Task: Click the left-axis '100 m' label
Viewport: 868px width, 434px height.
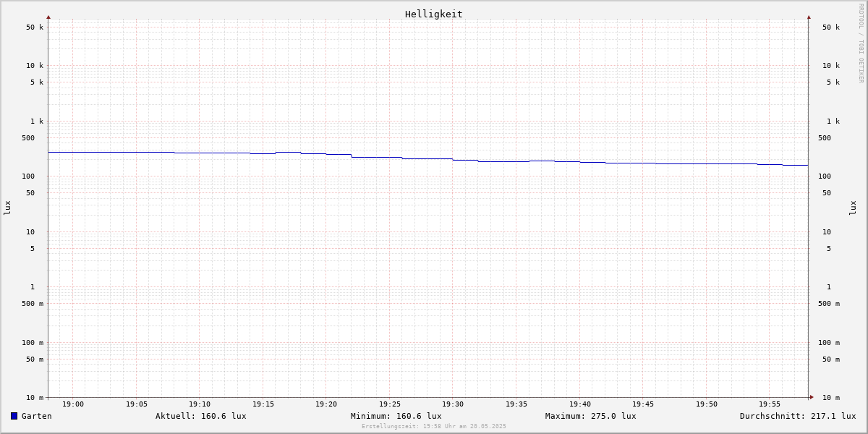Action: coord(33,343)
